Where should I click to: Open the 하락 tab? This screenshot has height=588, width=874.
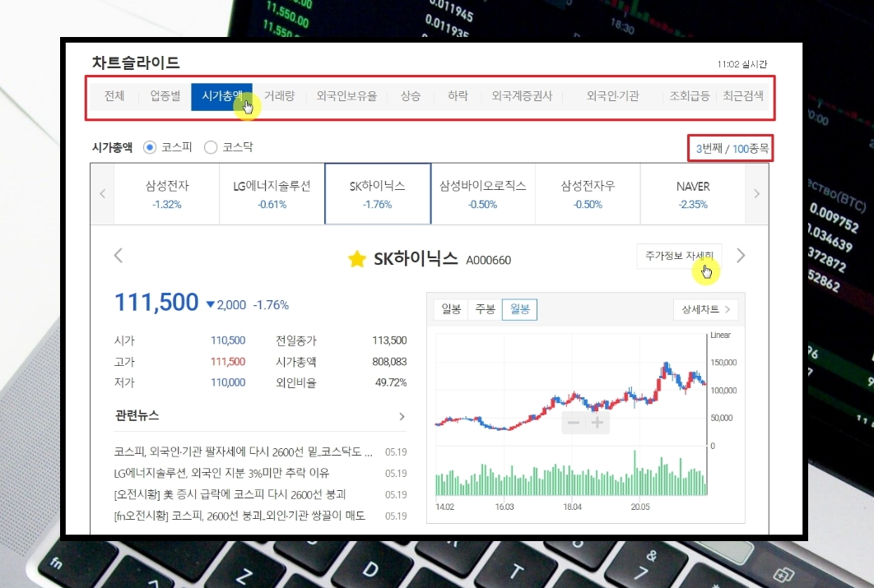(458, 96)
